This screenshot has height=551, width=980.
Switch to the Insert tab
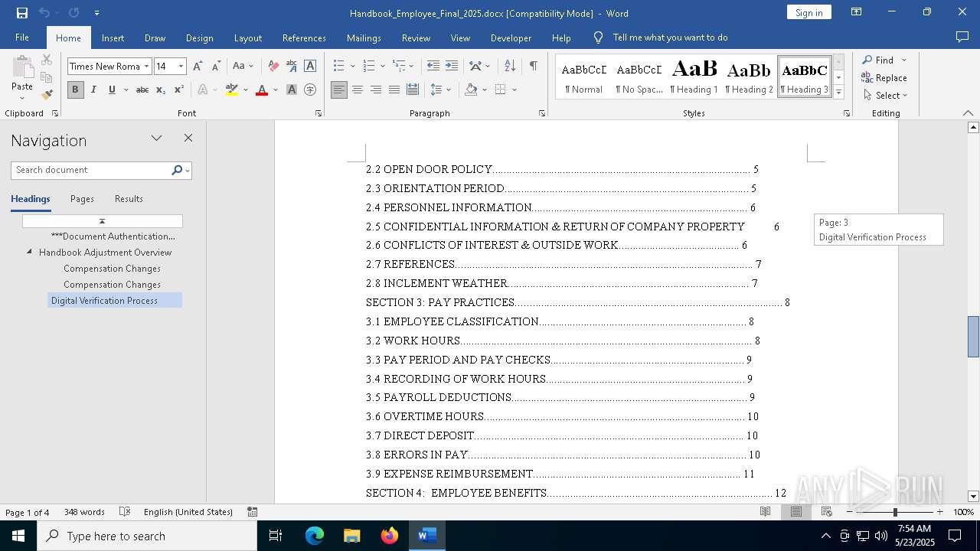click(113, 37)
